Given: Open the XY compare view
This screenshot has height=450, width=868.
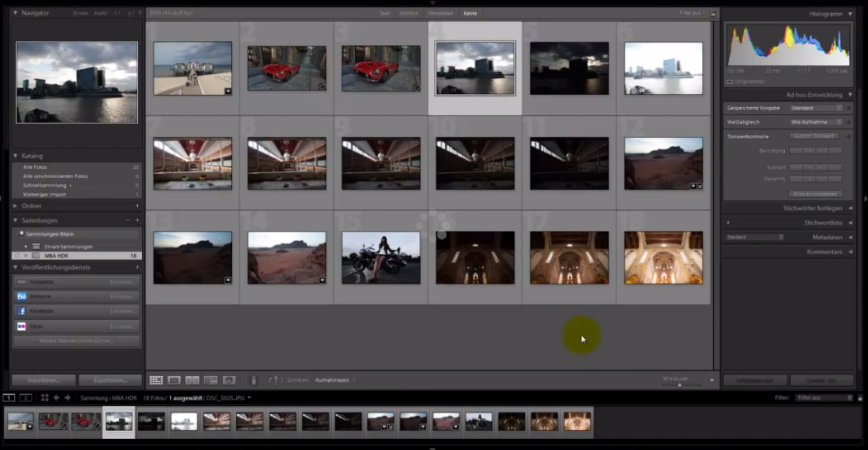Looking at the screenshot, I should [x=192, y=381].
